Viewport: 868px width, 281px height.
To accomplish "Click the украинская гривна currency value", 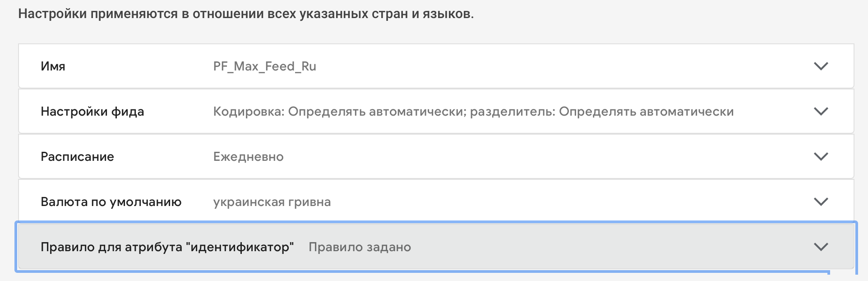I will point(272,202).
